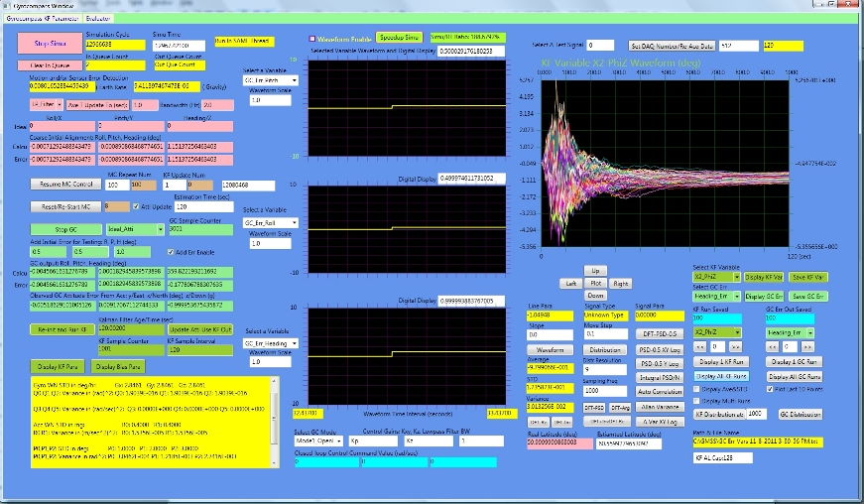Switch to the Evaluator tab
This screenshot has height=504, width=864.
coord(97,18)
